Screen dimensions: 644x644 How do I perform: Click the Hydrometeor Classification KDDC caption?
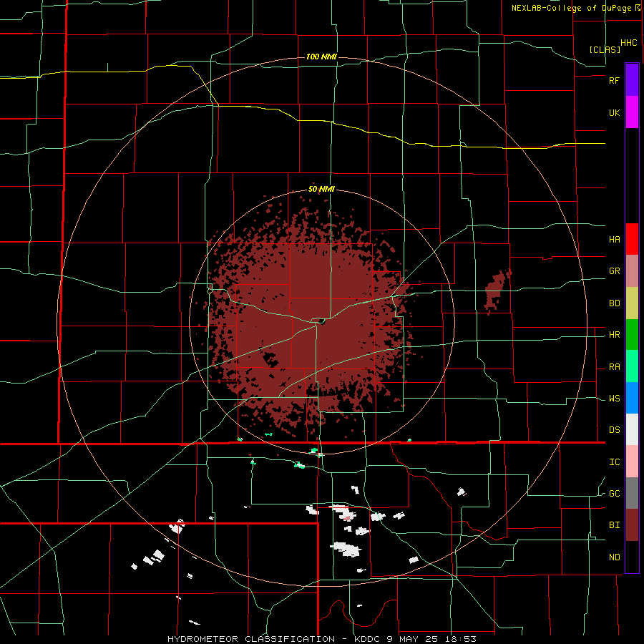click(321, 639)
